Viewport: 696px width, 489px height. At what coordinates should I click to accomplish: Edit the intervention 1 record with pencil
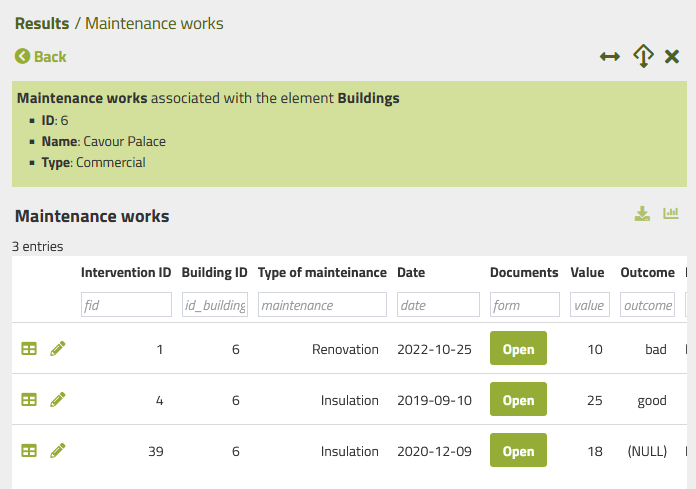coord(58,349)
